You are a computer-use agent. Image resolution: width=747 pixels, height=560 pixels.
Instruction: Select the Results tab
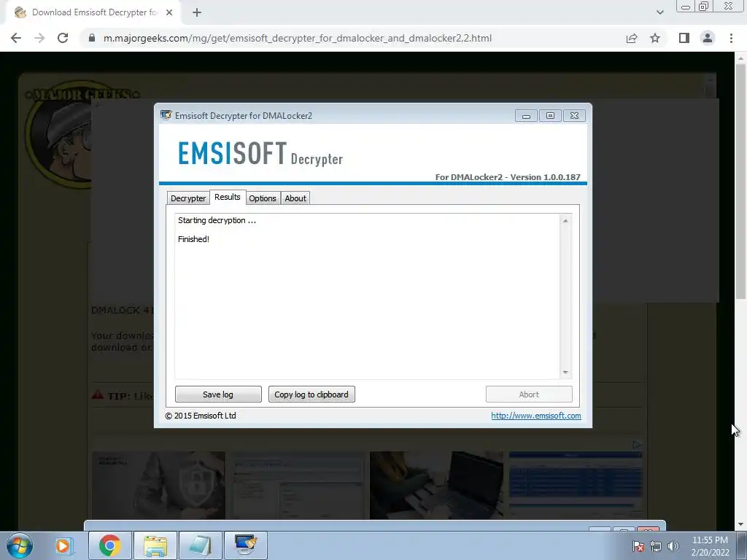pyautogui.click(x=228, y=197)
